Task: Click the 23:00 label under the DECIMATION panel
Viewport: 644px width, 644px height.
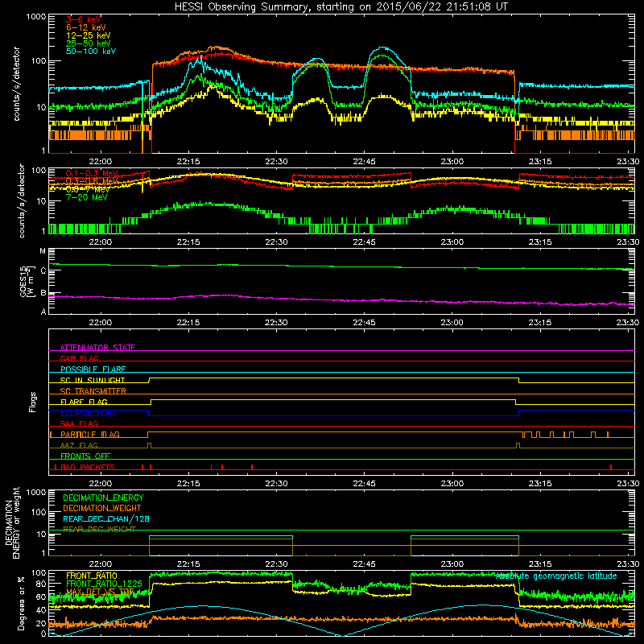Action: tap(452, 564)
